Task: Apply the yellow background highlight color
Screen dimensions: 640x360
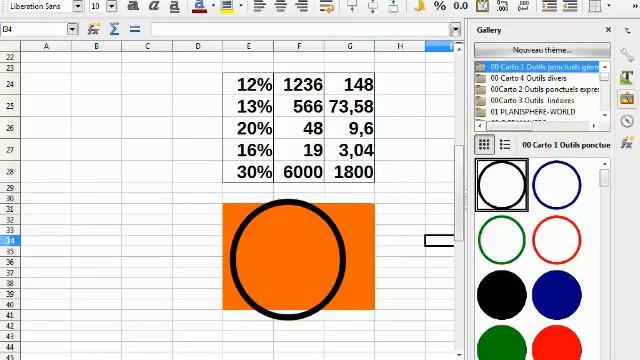Action: pos(227,6)
